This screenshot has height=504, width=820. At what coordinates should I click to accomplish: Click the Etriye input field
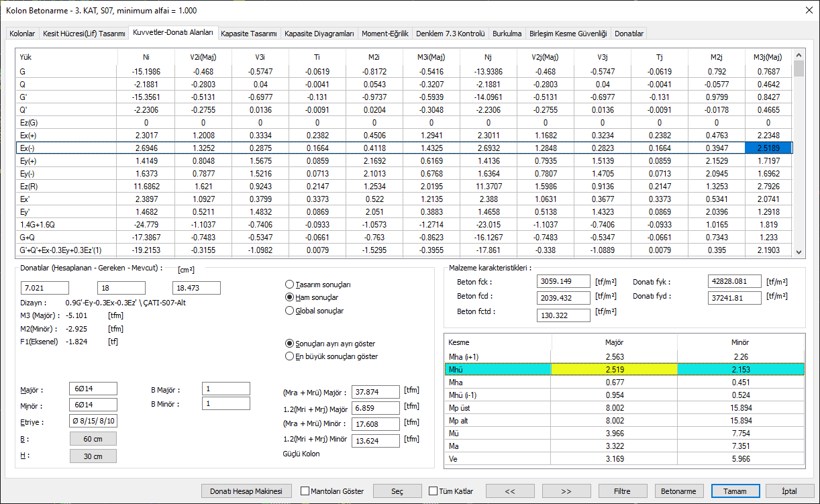coord(93,421)
